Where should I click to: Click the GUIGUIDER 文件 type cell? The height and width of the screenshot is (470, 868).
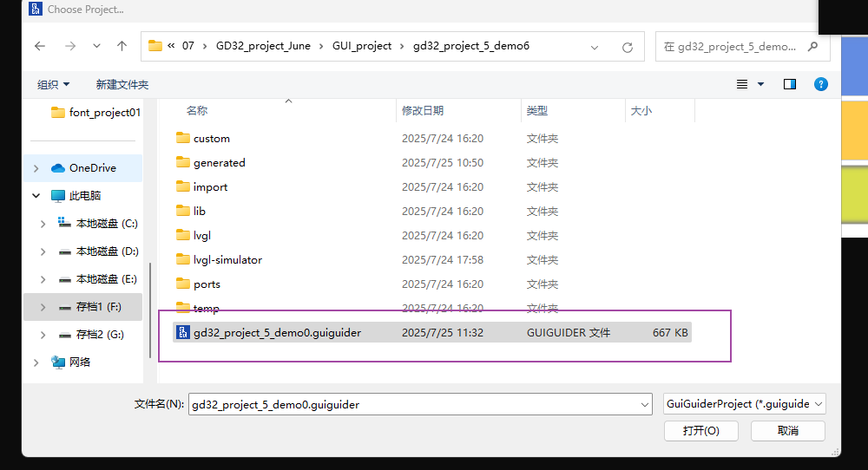pyautogui.click(x=568, y=333)
